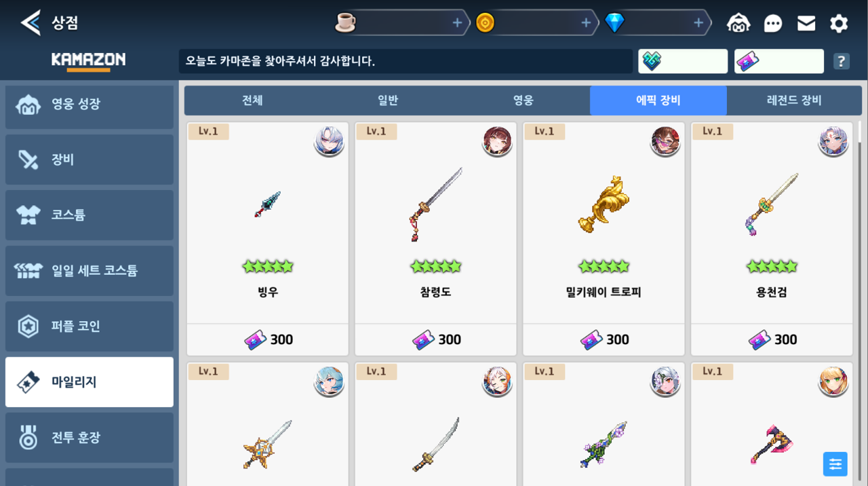Open the filter sliders button
Screen dimensions: 868x486
[835, 464]
